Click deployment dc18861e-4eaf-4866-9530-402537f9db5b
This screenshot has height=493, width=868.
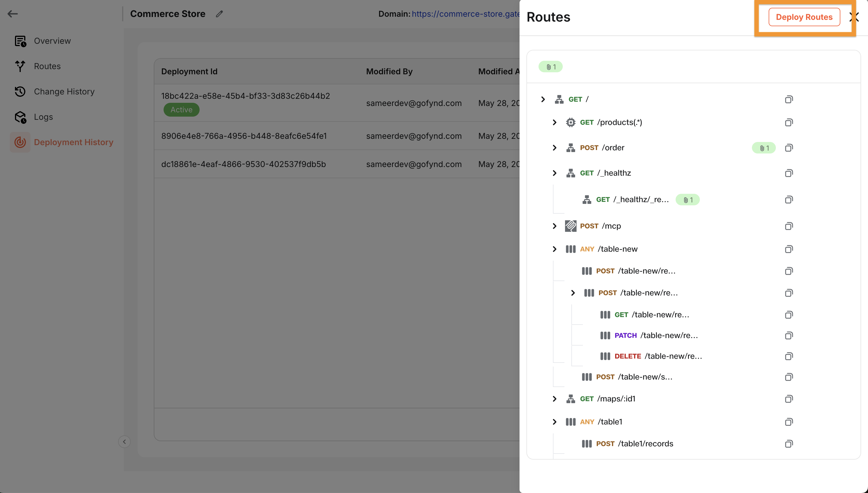(x=243, y=164)
